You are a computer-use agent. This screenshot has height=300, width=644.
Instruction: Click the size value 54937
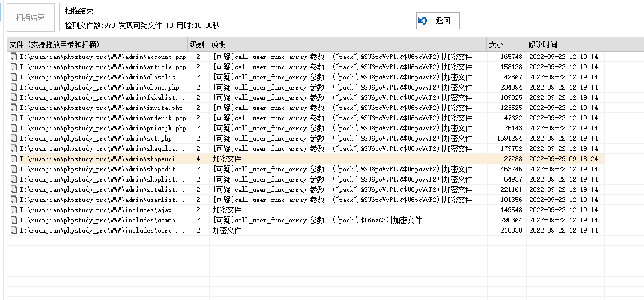513,179
